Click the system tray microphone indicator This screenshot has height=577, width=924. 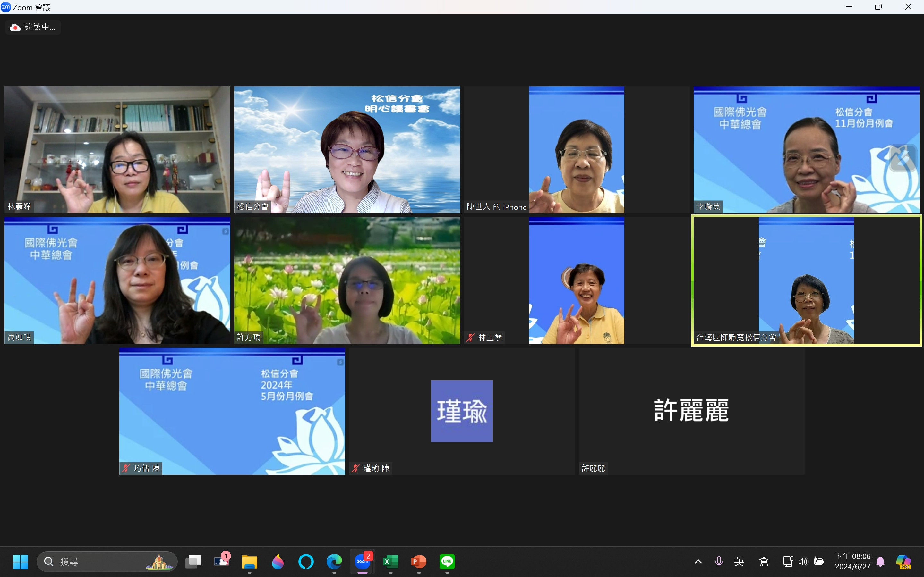tap(719, 561)
